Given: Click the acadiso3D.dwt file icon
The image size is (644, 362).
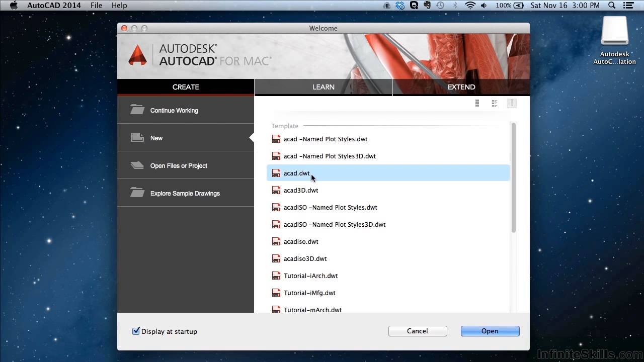Looking at the screenshot, I should tap(276, 258).
